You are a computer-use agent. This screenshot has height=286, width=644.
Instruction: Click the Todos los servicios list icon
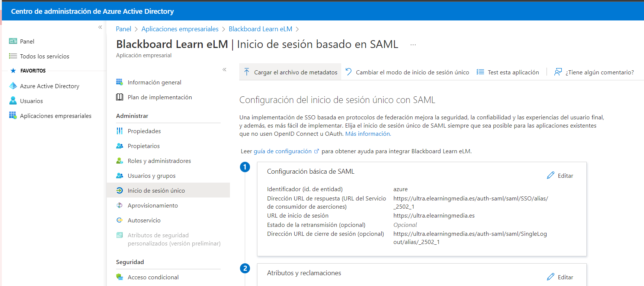tap(13, 56)
